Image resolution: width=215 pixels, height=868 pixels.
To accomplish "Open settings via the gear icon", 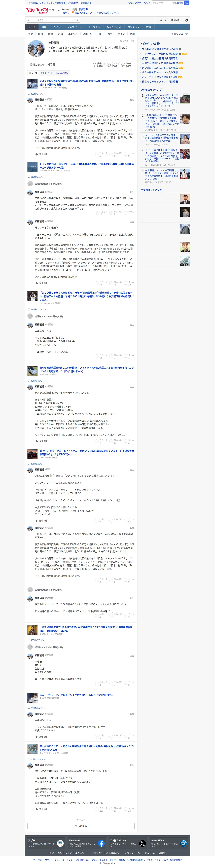I will coord(187,20).
